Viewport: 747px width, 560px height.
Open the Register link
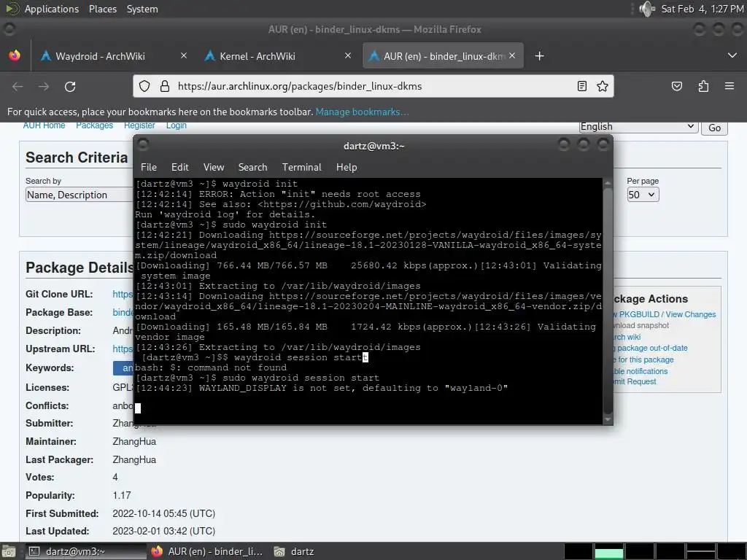click(139, 125)
